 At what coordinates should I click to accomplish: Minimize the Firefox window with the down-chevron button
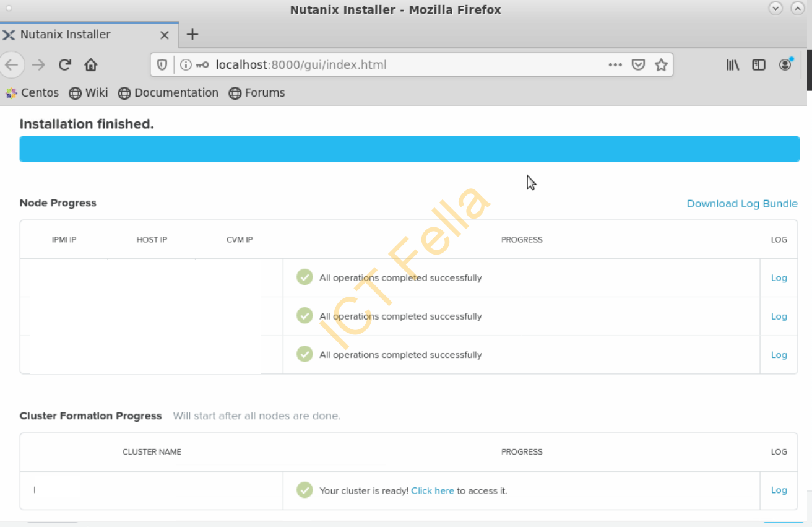click(x=775, y=9)
